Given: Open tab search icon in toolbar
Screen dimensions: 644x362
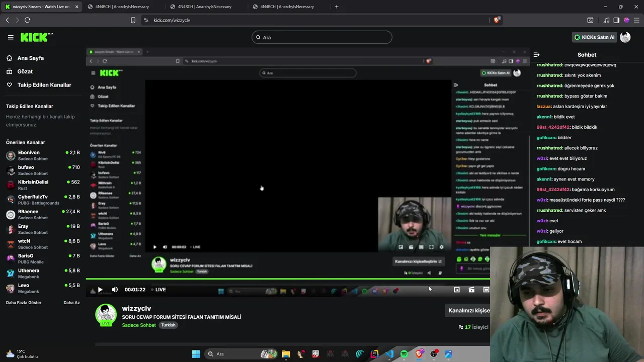Looking at the screenshot, I should 590,20.
